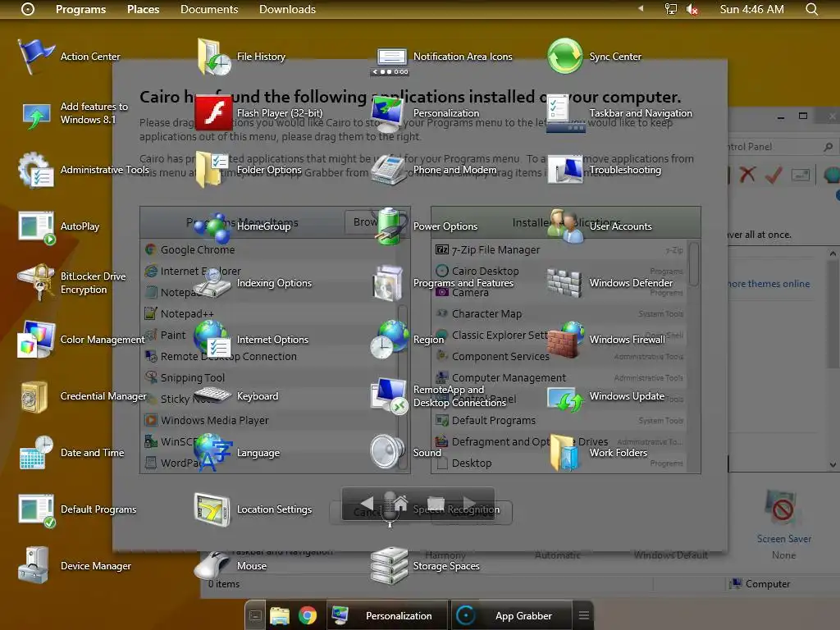Click the back arrow in navigation overlay
The image size is (840, 630).
tap(367, 503)
